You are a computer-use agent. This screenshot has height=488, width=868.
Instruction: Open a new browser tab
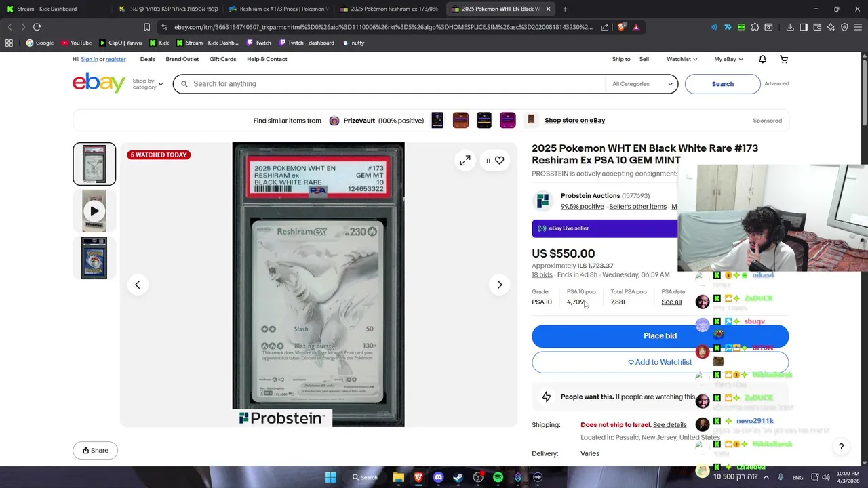coord(565,9)
